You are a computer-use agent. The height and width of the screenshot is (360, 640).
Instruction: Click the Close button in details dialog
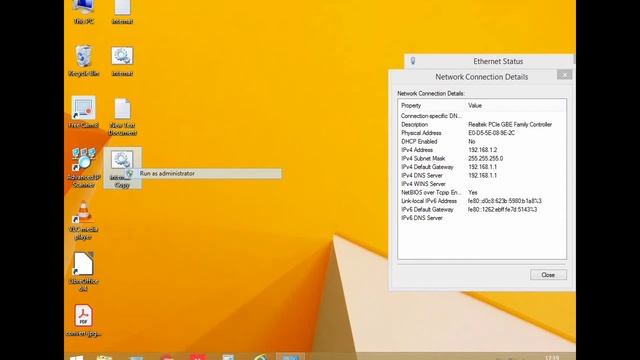(548, 275)
